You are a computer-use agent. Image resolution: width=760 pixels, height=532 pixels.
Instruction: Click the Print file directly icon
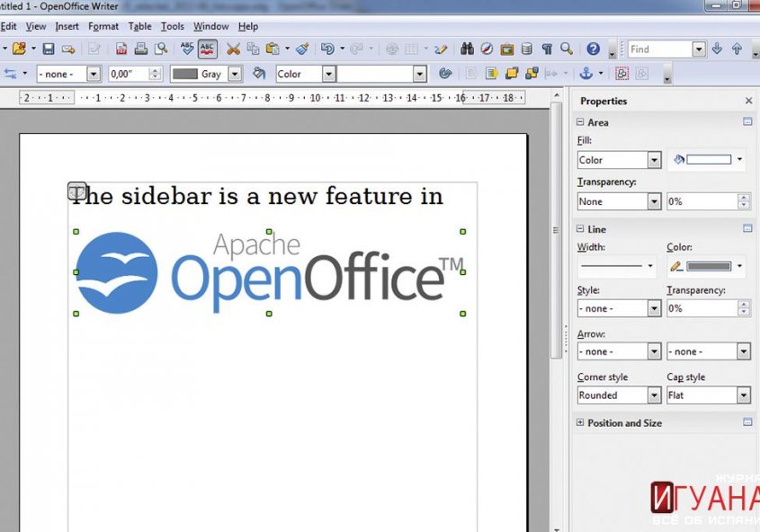pyautogui.click(x=140, y=49)
